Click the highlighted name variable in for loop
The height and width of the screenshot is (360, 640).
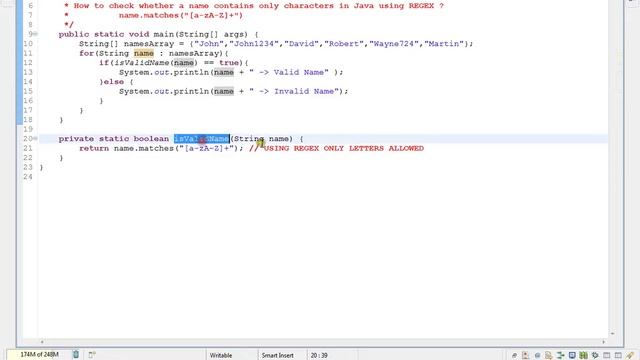[x=144, y=53]
